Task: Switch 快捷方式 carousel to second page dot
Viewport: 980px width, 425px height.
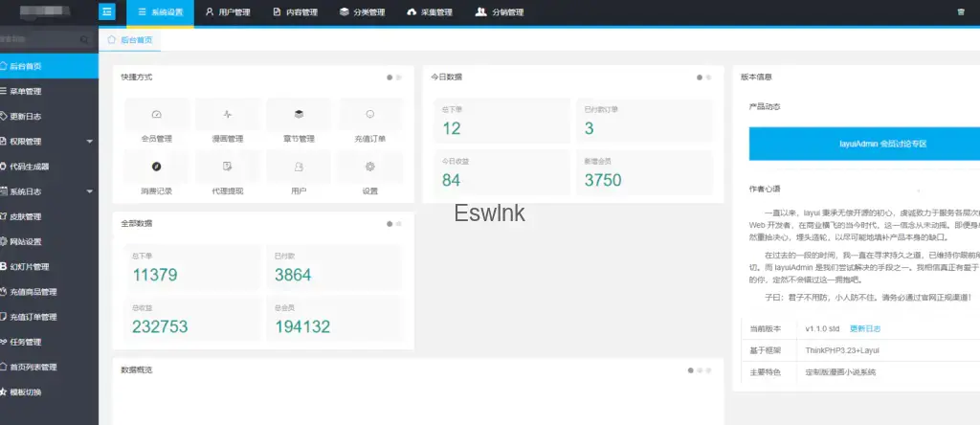Action: (399, 78)
